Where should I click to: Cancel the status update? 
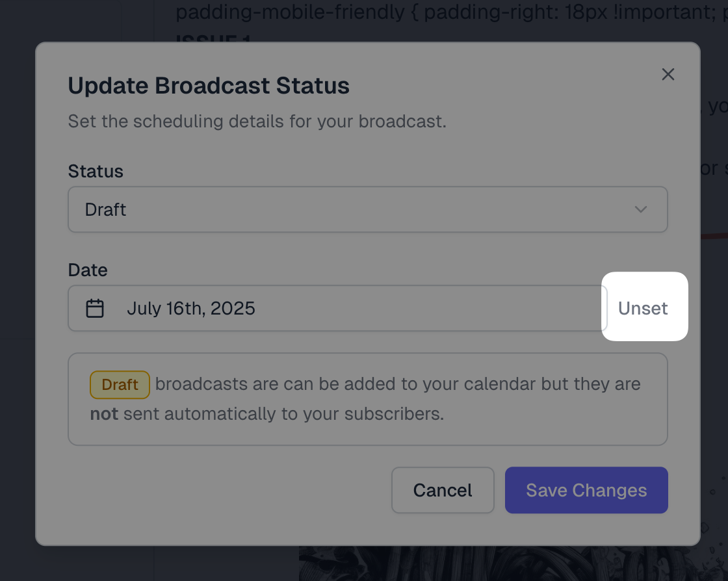coord(443,490)
